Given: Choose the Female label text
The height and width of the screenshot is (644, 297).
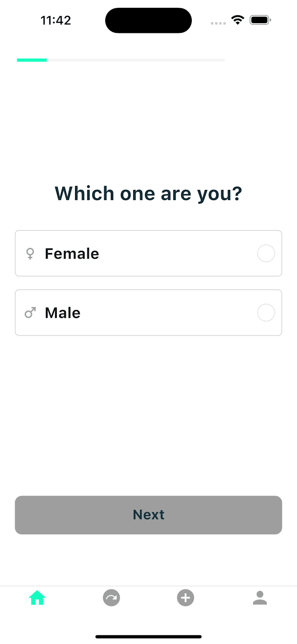Looking at the screenshot, I should coord(72,253).
